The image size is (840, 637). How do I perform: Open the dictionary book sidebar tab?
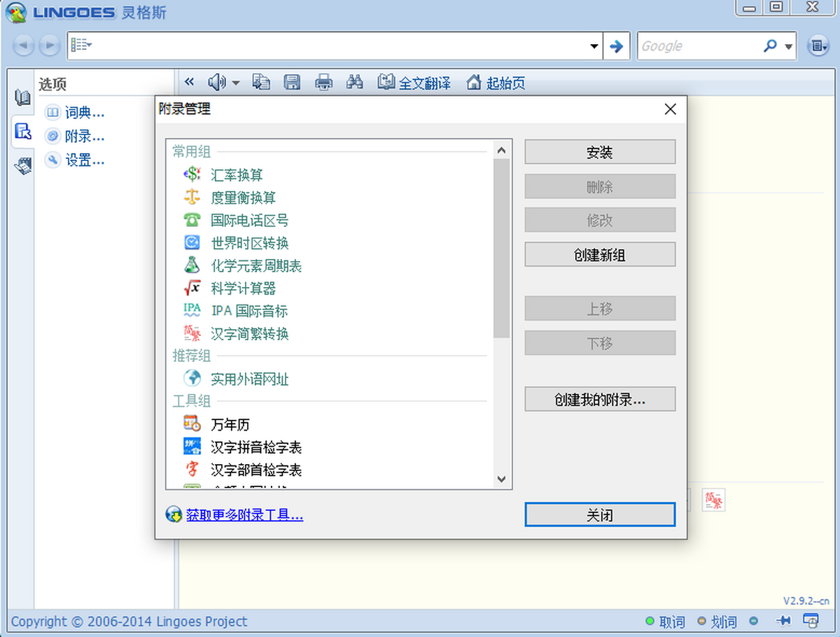[22, 99]
